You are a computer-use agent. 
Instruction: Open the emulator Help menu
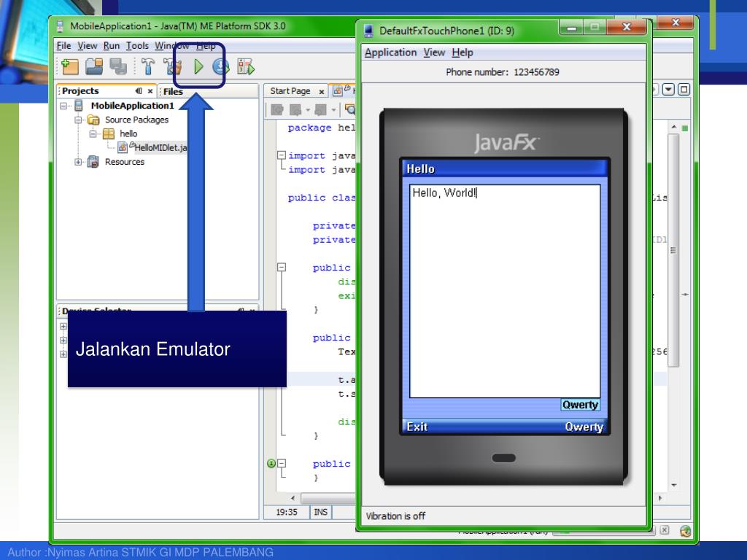(x=462, y=52)
